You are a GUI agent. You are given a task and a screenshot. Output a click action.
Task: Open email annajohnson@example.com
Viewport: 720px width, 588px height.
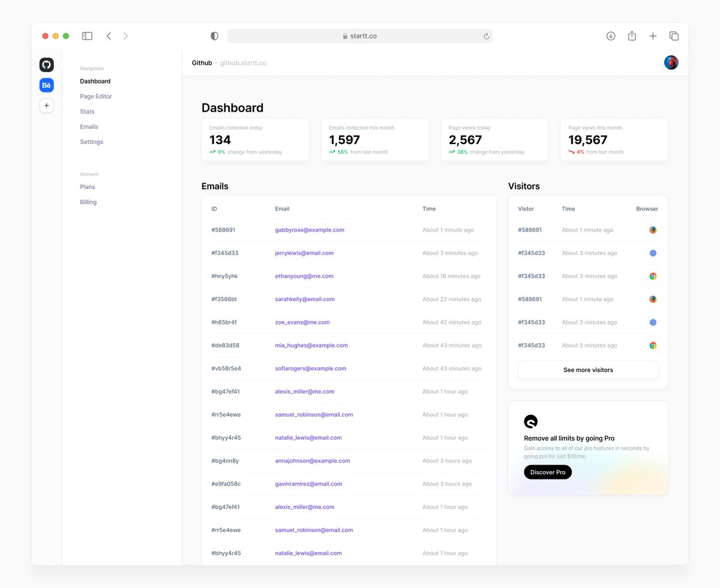pos(313,461)
